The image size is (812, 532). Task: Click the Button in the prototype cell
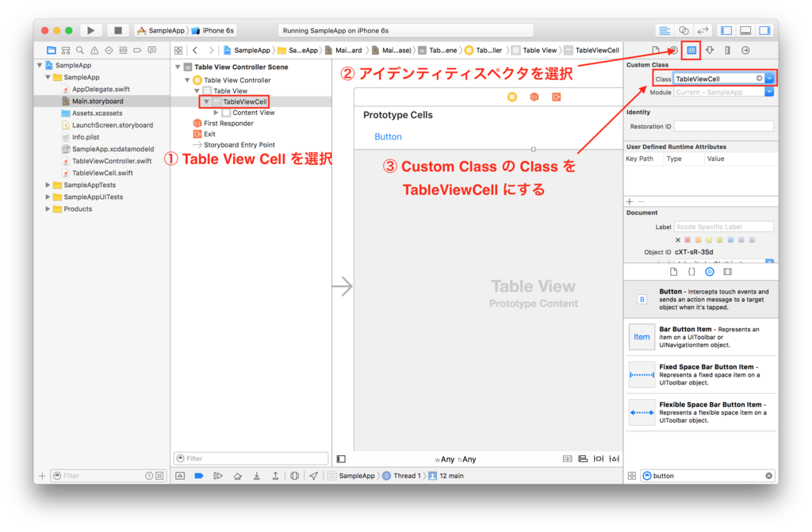tap(388, 136)
